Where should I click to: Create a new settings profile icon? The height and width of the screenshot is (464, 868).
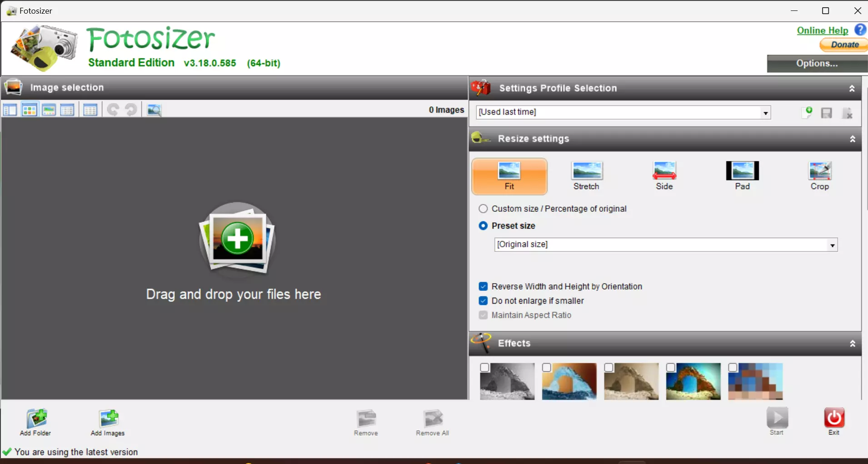[807, 113]
